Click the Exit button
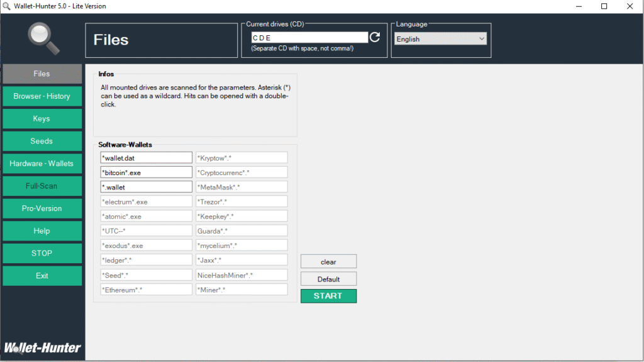 point(42,276)
